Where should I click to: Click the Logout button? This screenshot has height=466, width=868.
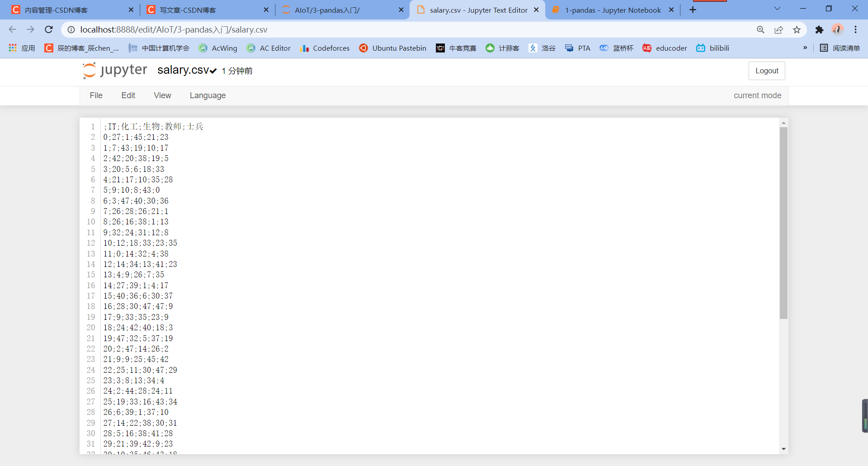tap(767, 71)
